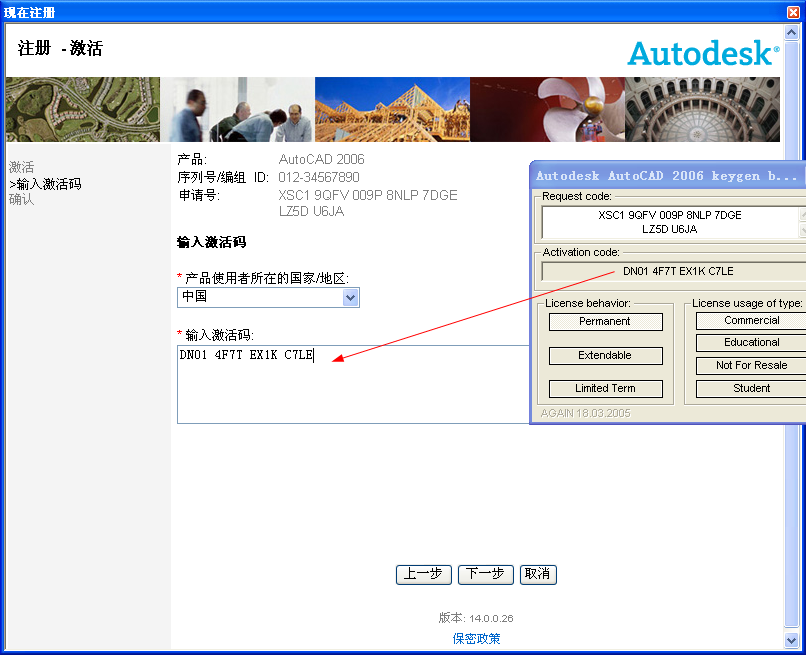The width and height of the screenshot is (806, 655).
Task: Click the 上一步 (previous step) button
Action: (x=424, y=574)
